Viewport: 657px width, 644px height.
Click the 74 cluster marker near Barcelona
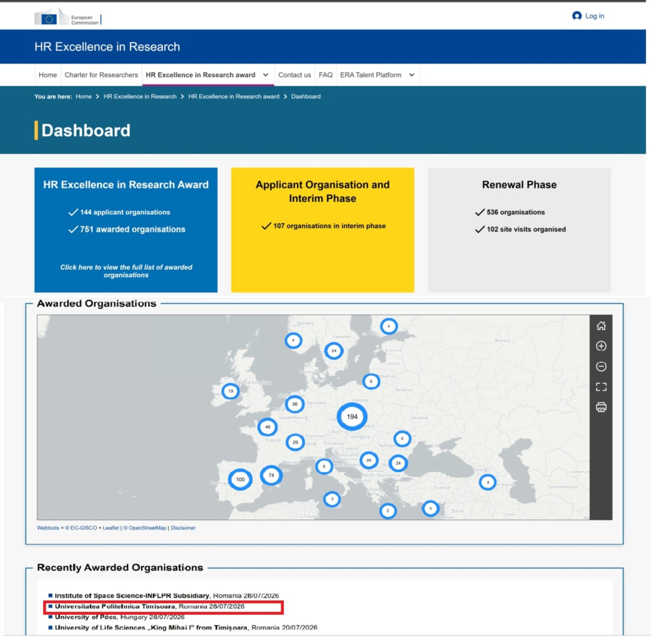[271, 475]
